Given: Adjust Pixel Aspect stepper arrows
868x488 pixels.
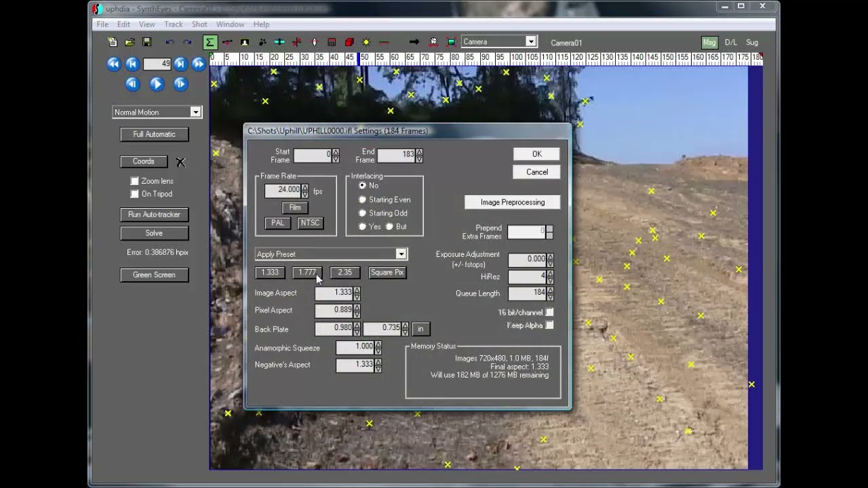Looking at the screenshot, I should point(357,310).
